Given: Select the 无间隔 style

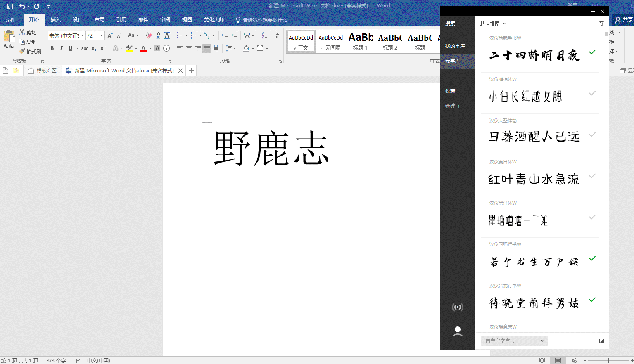Looking at the screenshot, I should (331, 41).
